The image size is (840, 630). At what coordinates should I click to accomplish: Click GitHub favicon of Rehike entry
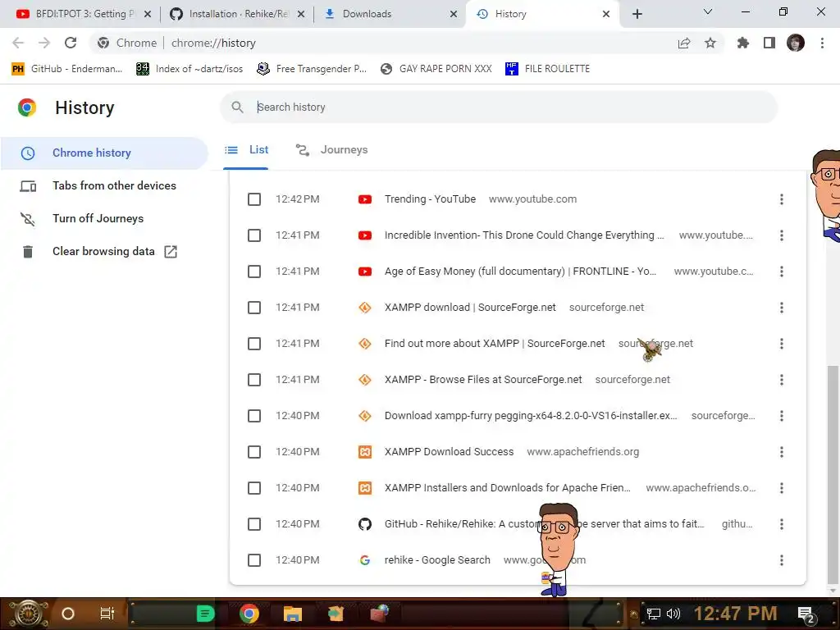tap(365, 524)
